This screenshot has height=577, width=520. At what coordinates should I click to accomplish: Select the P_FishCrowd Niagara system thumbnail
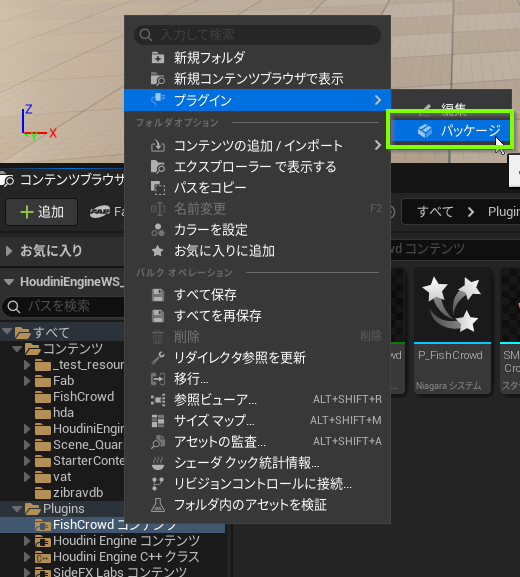pyautogui.click(x=452, y=330)
